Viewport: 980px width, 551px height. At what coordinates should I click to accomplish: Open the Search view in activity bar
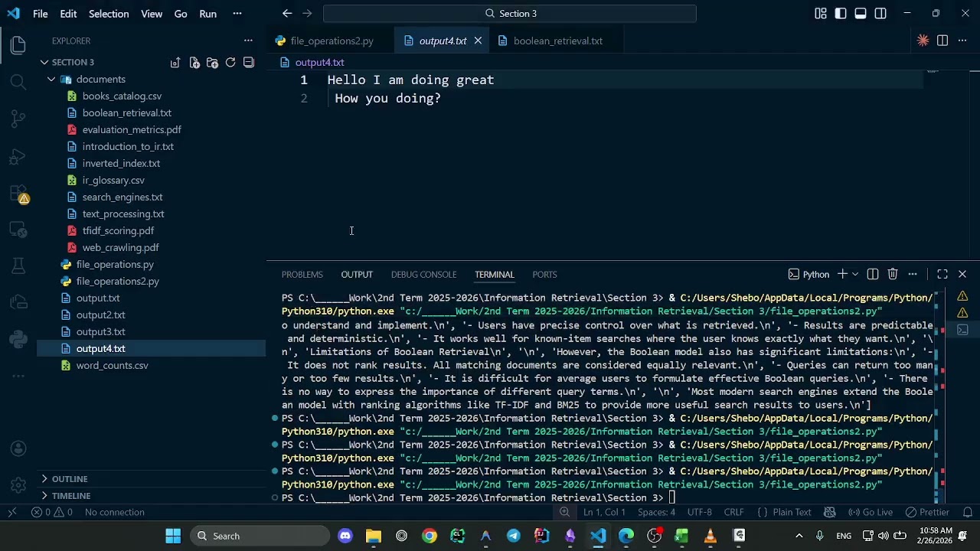tap(18, 81)
